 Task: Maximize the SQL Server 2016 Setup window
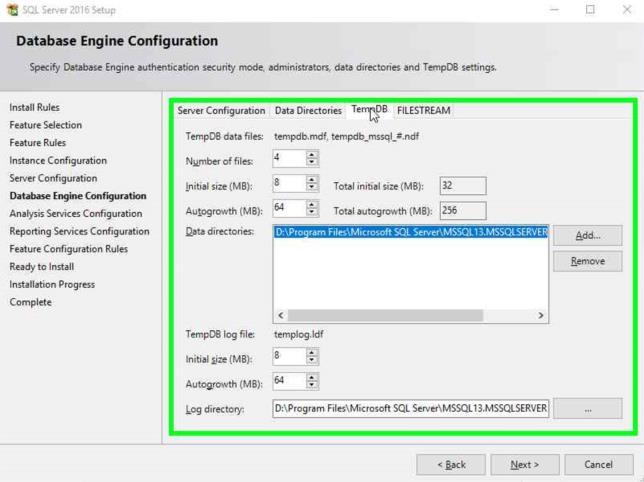tap(590, 9)
